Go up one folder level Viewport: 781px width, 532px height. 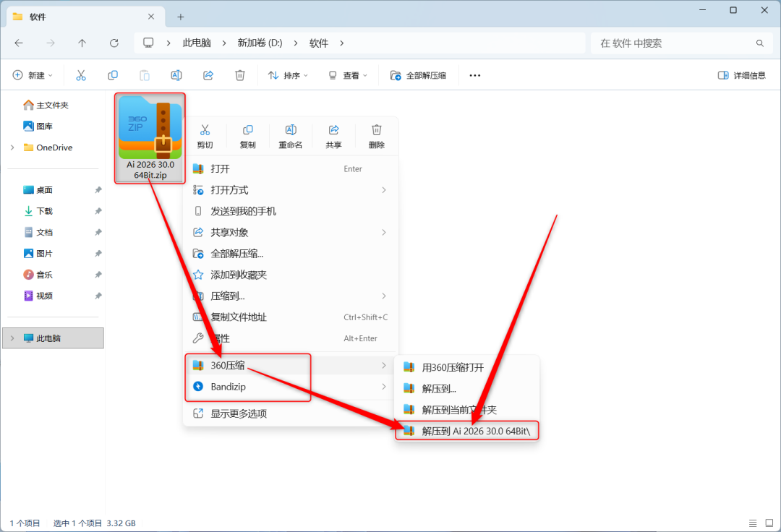point(82,43)
